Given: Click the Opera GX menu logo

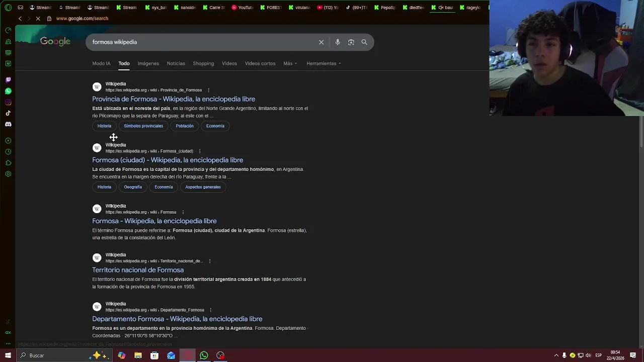Looking at the screenshot, I should pyautogui.click(x=8, y=8).
